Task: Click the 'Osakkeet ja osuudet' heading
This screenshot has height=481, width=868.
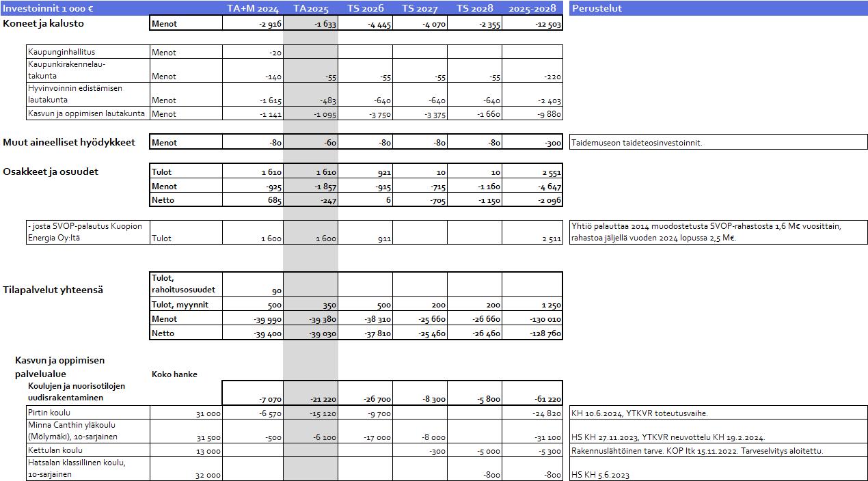Action: coord(51,171)
